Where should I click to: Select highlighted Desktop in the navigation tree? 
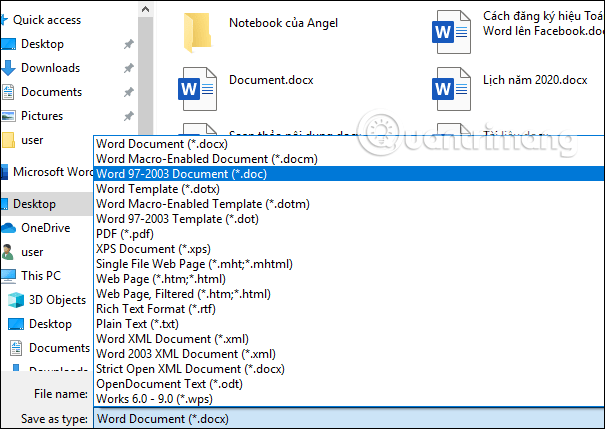[34, 203]
